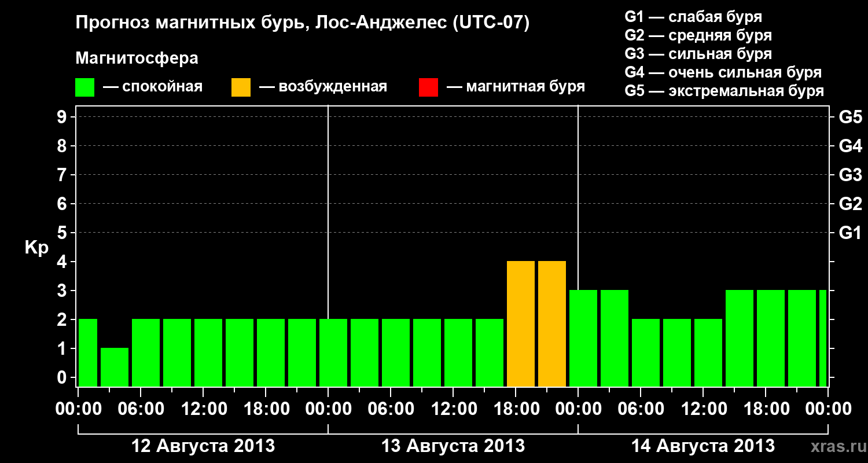
Task: Click the '14 Августа 2013' date label
Action: [703, 446]
